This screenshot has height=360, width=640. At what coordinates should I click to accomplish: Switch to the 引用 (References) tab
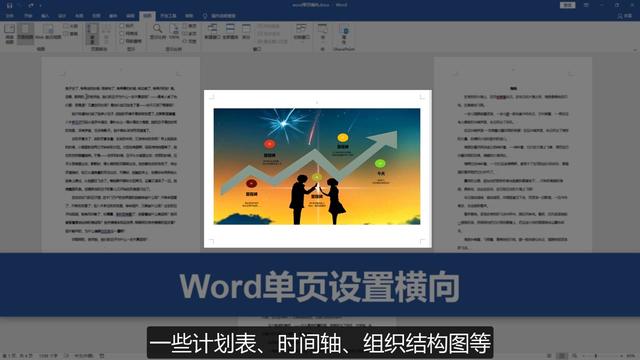tap(96, 16)
